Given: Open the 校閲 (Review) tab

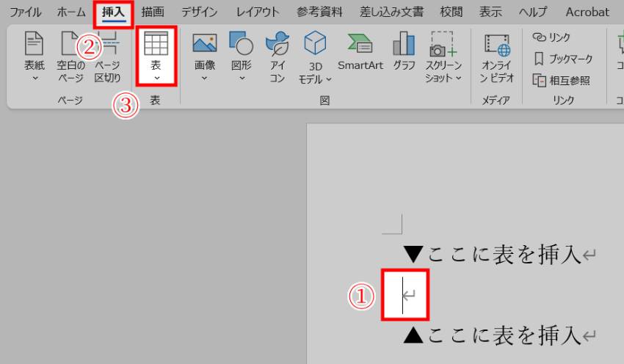Looking at the screenshot, I should pyautogui.click(x=451, y=12).
